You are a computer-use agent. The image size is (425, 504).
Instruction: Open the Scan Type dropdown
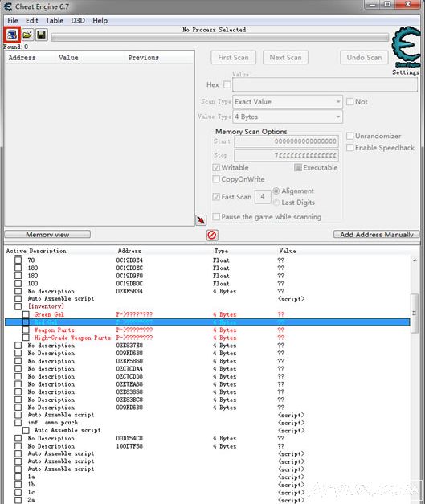click(288, 102)
